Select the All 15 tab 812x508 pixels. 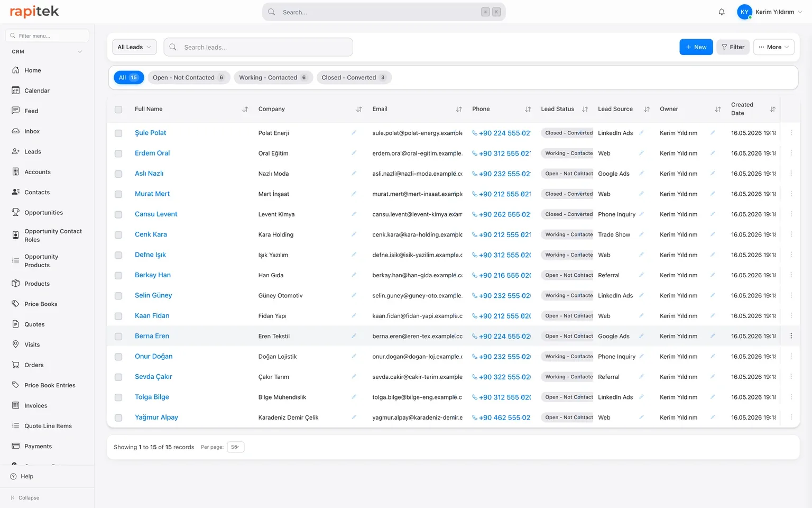(128, 77)
